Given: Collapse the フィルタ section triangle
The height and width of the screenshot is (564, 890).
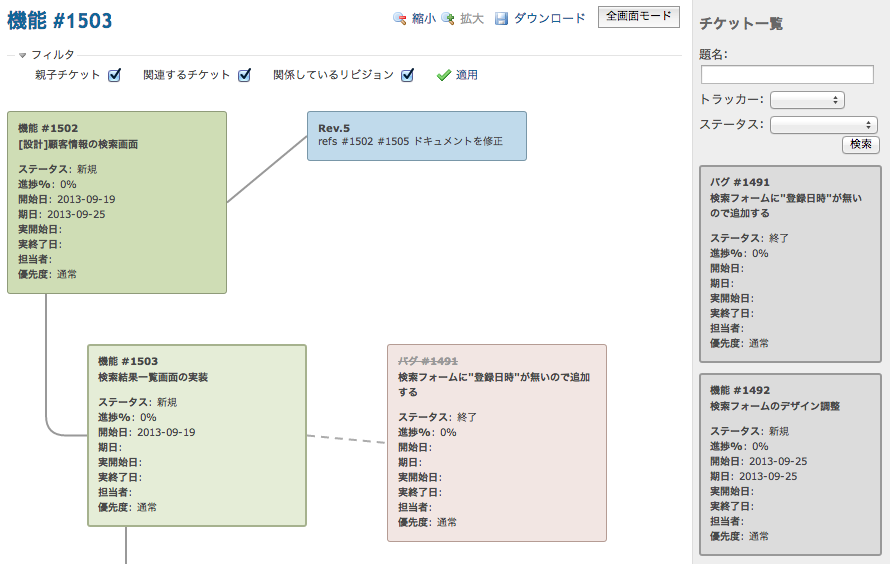Looking at the screenshot, I should (23, 55).
